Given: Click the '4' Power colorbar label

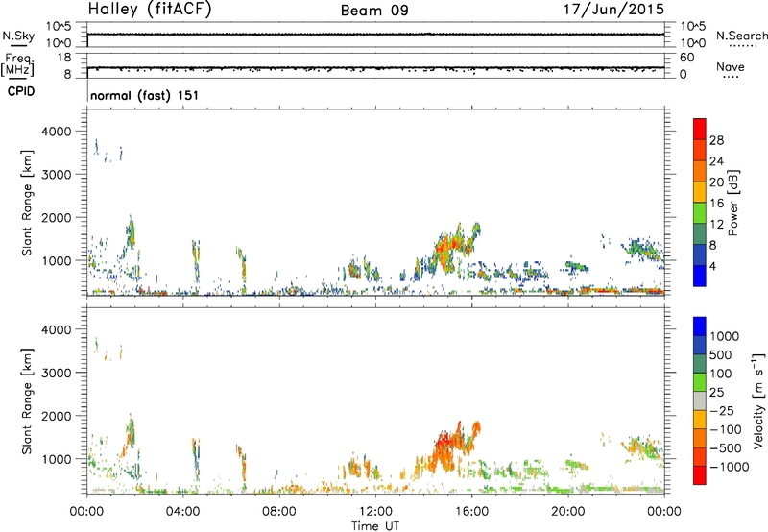Looking at the screenshot, I should tap(712, 267).
